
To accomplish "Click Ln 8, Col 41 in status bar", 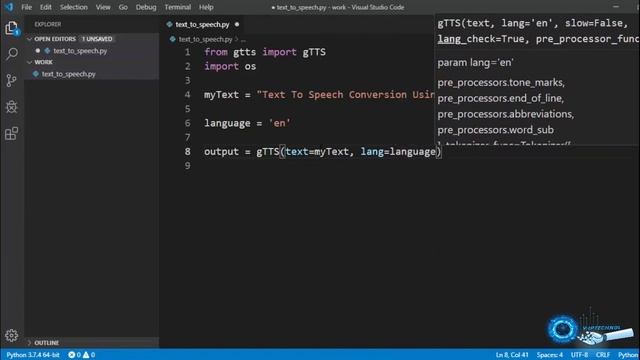I will point(512,355).
